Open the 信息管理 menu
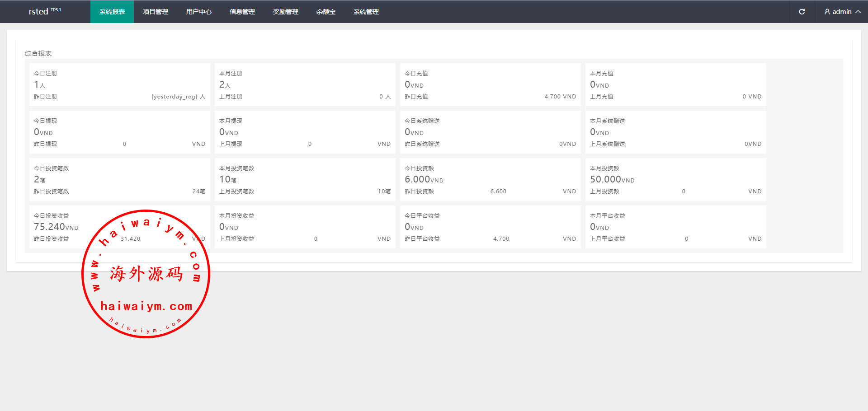The height and width of the screenshot is (411, 868). point(242,12)
